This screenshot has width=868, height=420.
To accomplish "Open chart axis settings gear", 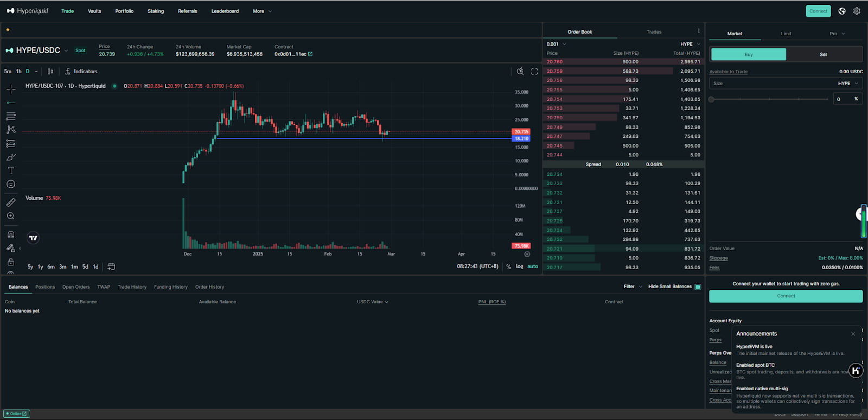I will 527,254.
